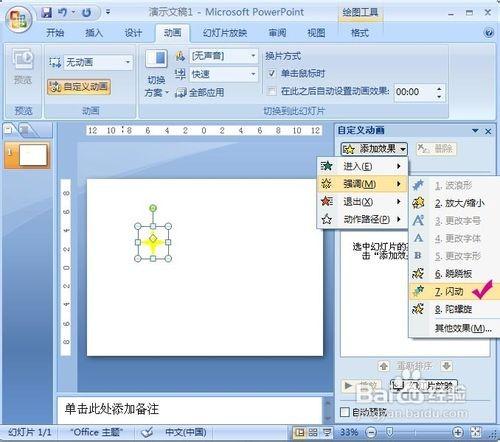This screenshot has width=500, height=442.
Task: Click the 幻灯片放映 slideshow button in pane
Action: [424, 386]
